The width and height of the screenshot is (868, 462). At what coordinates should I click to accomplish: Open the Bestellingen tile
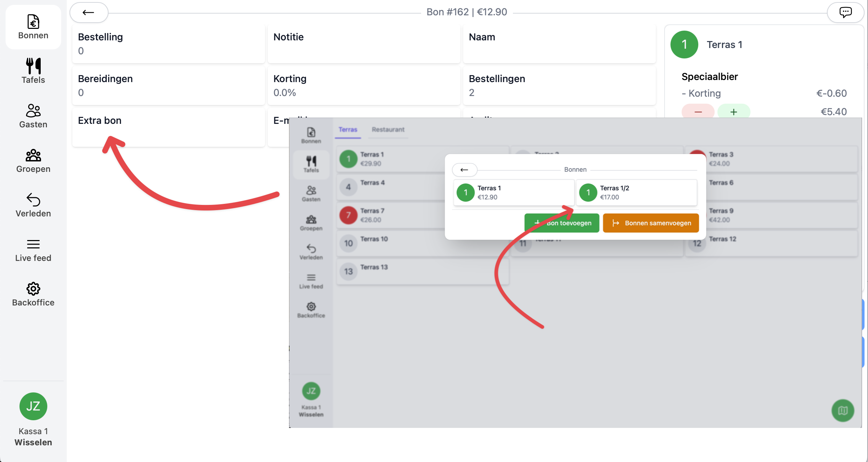tap(559, 86)
